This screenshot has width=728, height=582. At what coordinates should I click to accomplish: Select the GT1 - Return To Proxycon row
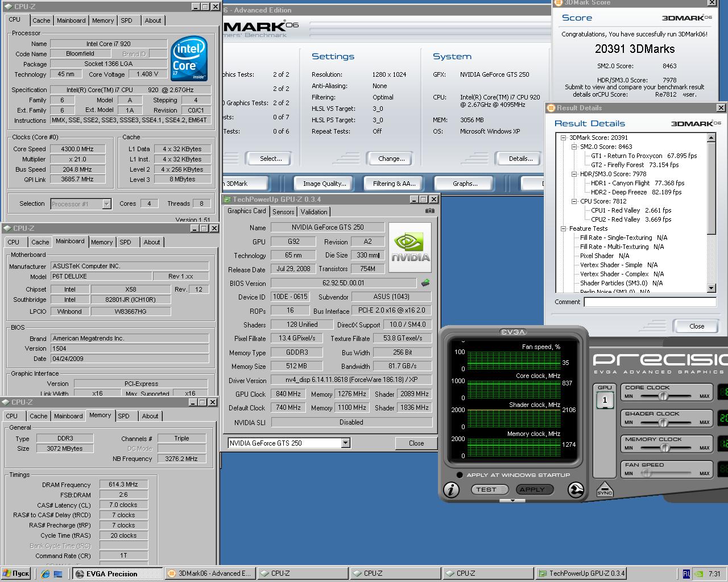click(x=644, y=156)
